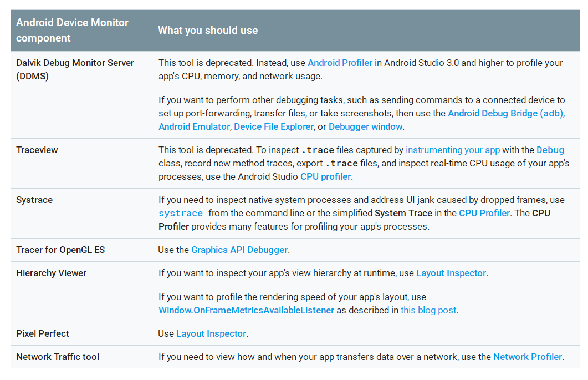Select the Dalvik Debug Monitor Server cell
Screen dimensions: 588x380
tap(75, 69)
